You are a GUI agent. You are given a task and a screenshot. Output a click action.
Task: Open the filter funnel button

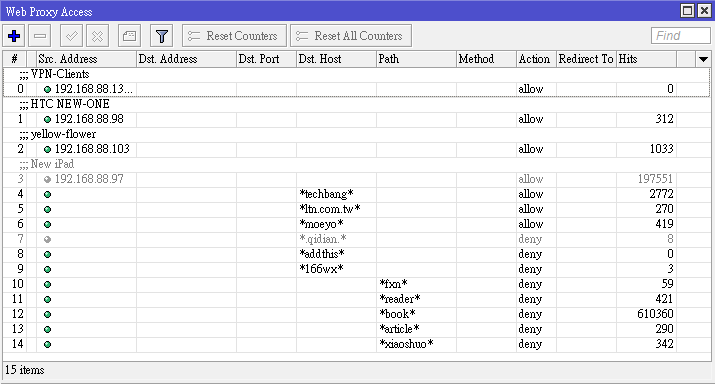click(x=161, y=36)
